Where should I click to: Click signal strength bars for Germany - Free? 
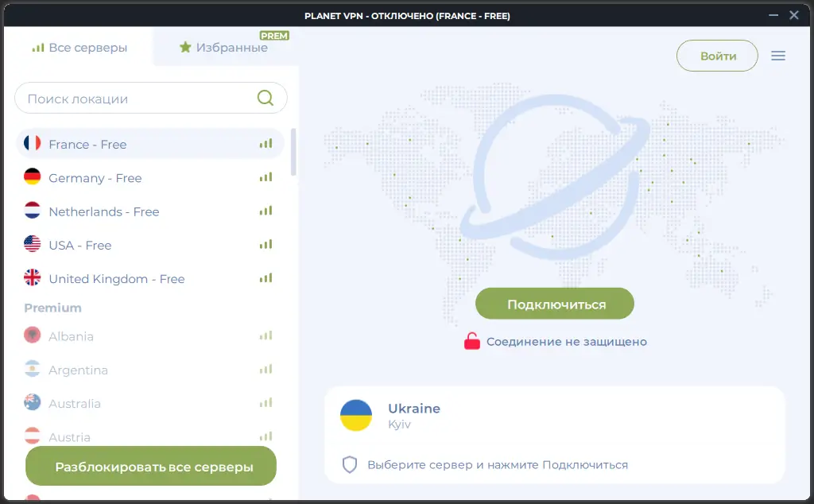click(266, 177)
